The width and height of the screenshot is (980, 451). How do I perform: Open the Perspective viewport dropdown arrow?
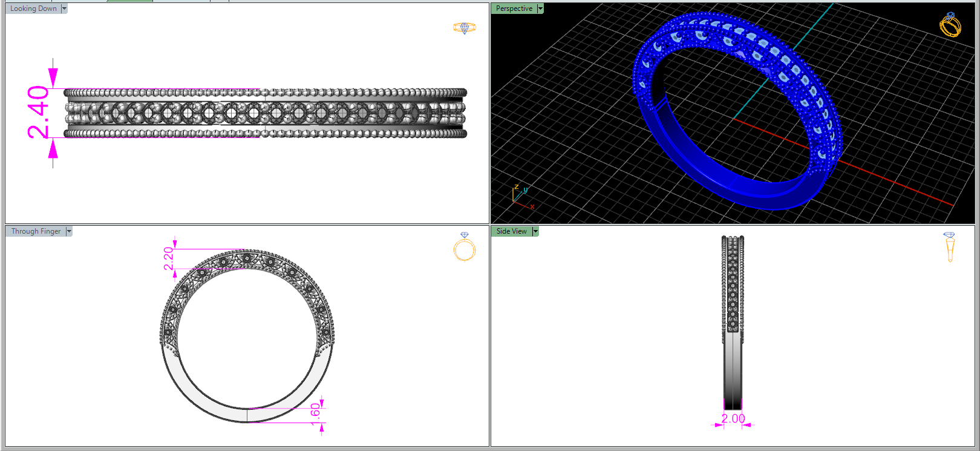point(540,8)
